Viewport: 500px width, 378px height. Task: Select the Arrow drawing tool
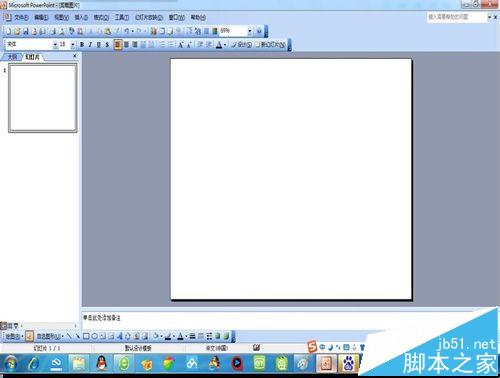[77, 336]
